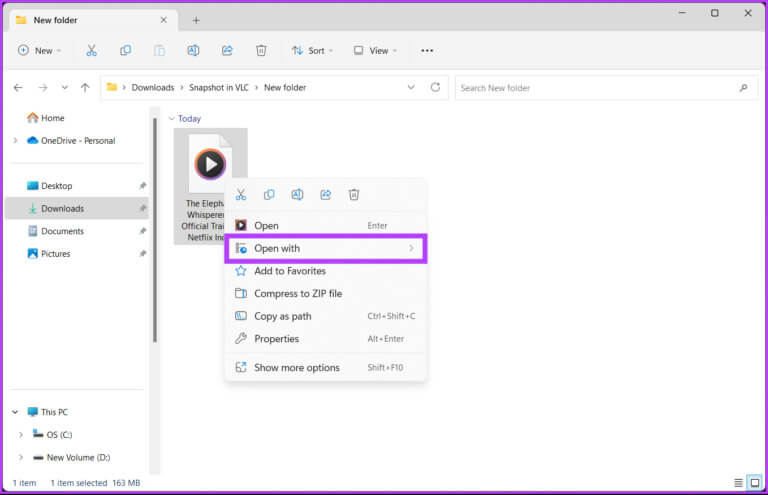Switch to large thumbnails view in the status bar
The width and height of the screenshot is (768, 495).
click(x=754, y=483)
